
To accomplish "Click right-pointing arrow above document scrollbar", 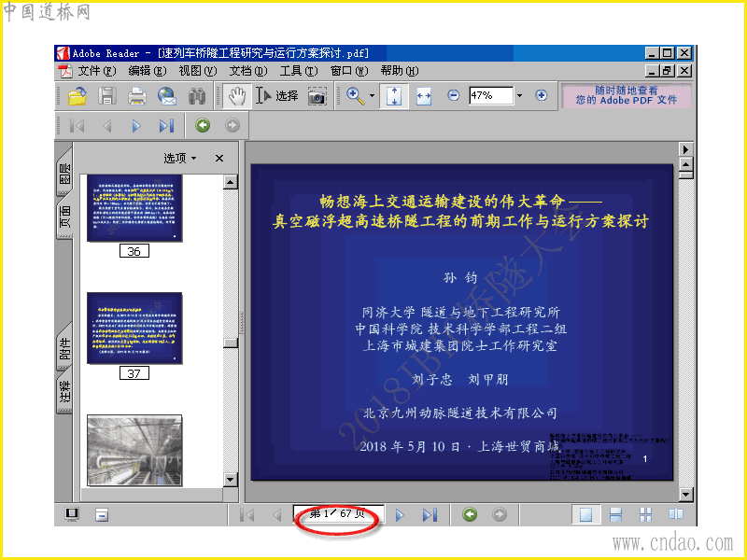I will tap(685, 149).
